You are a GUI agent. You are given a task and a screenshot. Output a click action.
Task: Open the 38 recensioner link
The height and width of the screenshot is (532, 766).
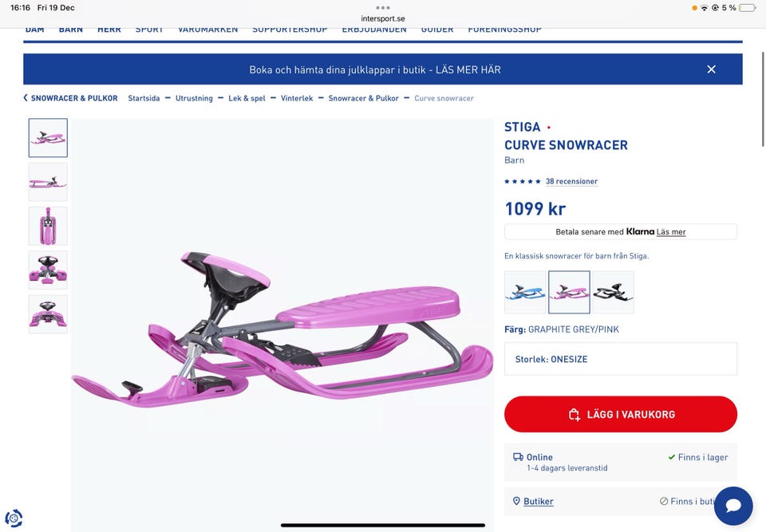(x=571, y=181)
